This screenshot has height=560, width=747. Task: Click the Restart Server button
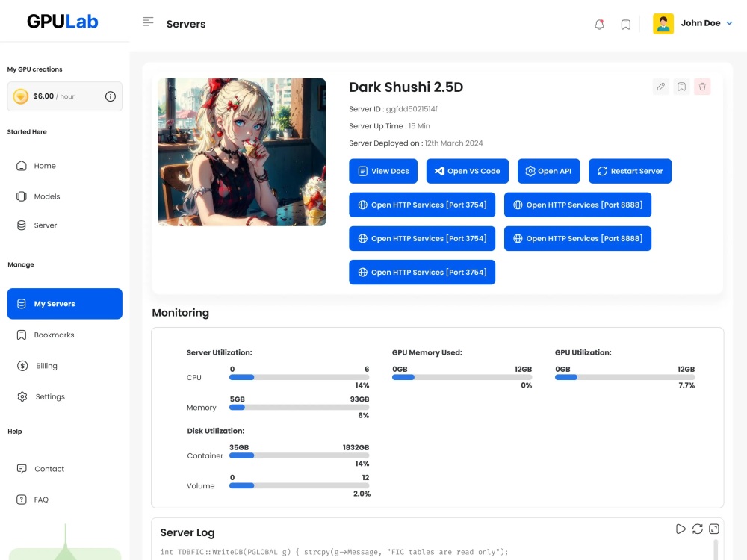point(630,171)
